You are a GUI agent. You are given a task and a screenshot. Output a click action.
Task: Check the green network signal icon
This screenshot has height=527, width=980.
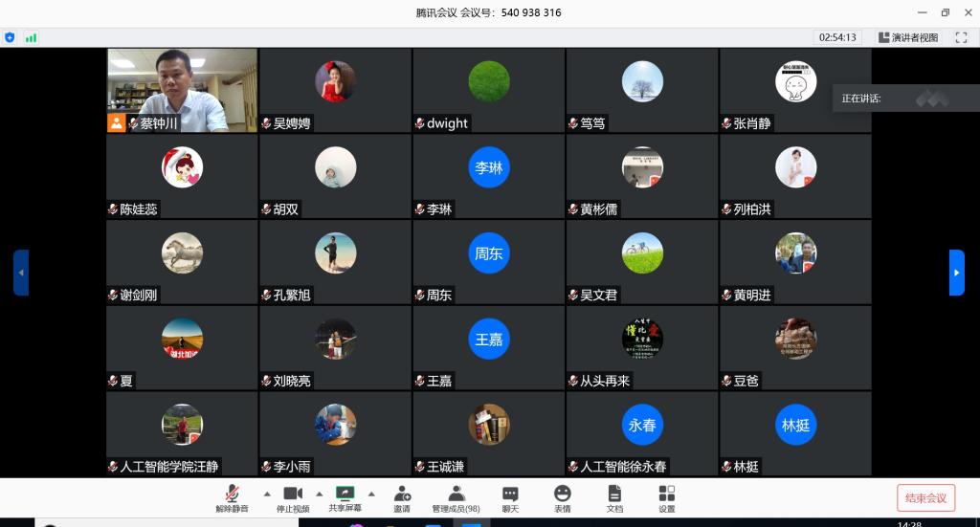click(31, 37)
